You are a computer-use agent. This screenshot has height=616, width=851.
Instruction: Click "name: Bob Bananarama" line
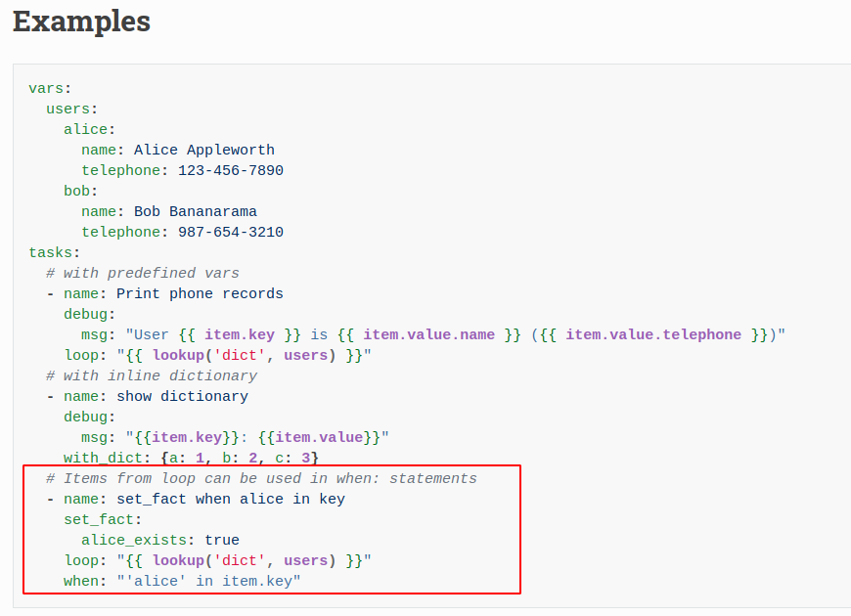click(169, 211)
